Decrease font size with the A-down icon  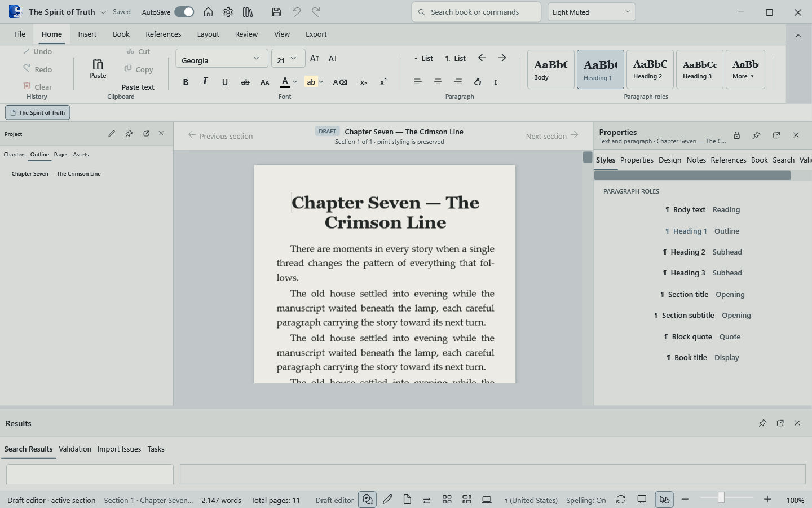(x=333, y=58)
